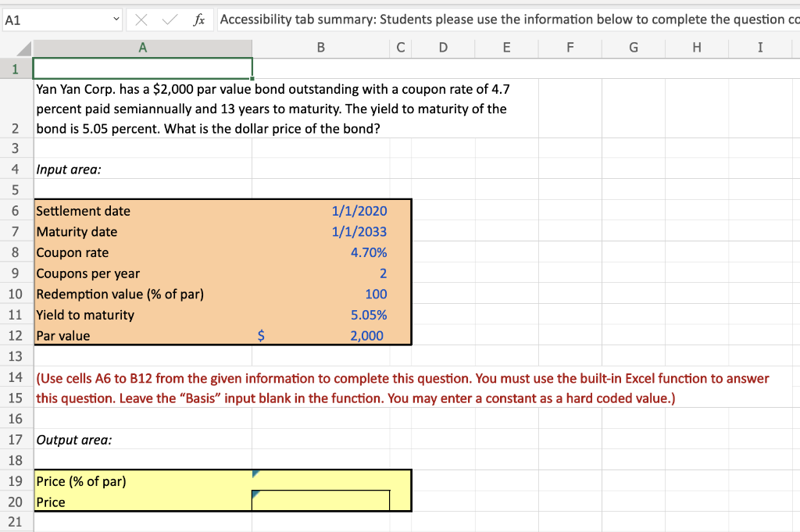Click the Price (% of par) output cell

click(320, 481)
